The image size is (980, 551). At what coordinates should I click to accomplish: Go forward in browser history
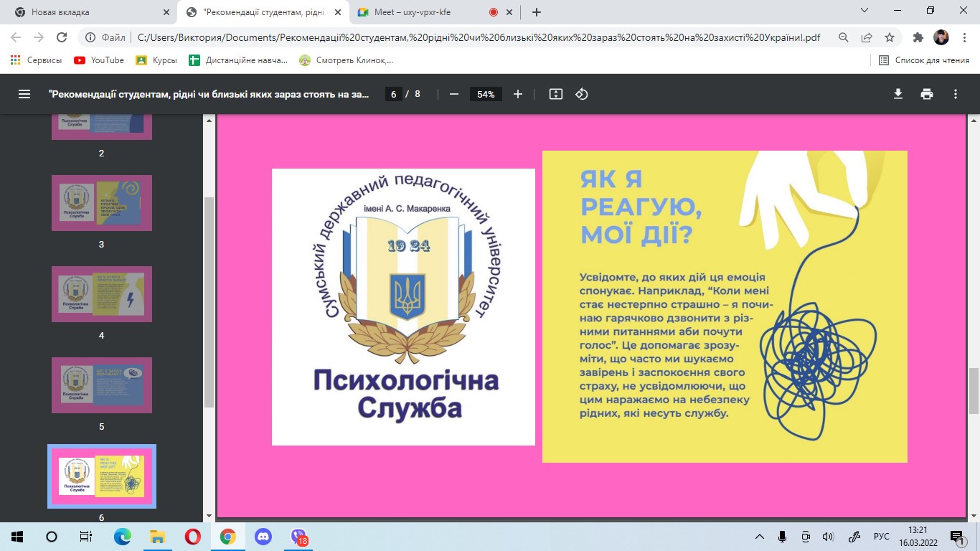(39, 37)
